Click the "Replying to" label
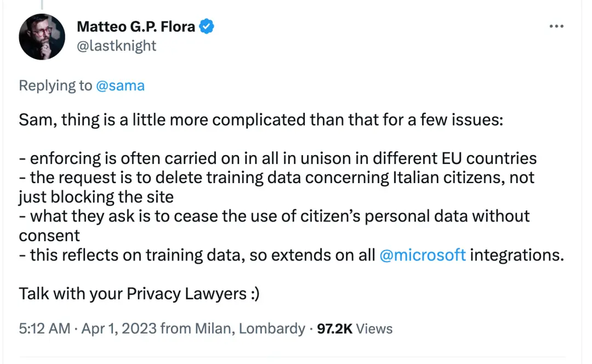The image size is (592, 364). [x=55, y=86]
